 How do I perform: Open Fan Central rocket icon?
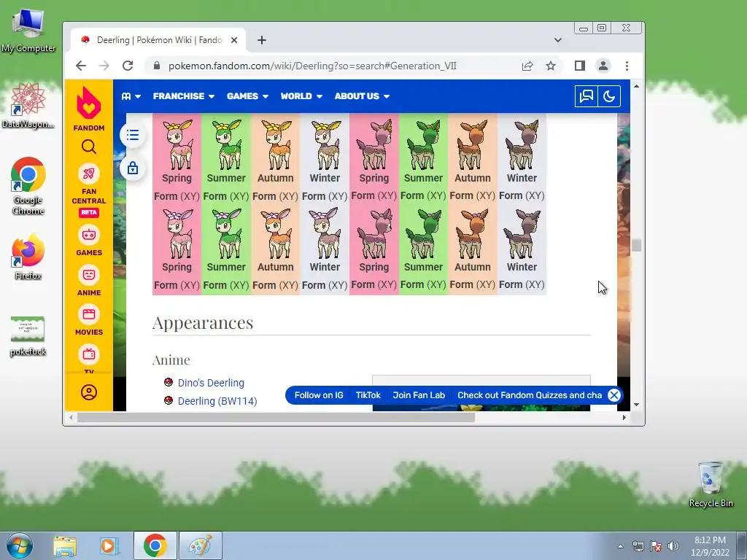coord(88,174)
